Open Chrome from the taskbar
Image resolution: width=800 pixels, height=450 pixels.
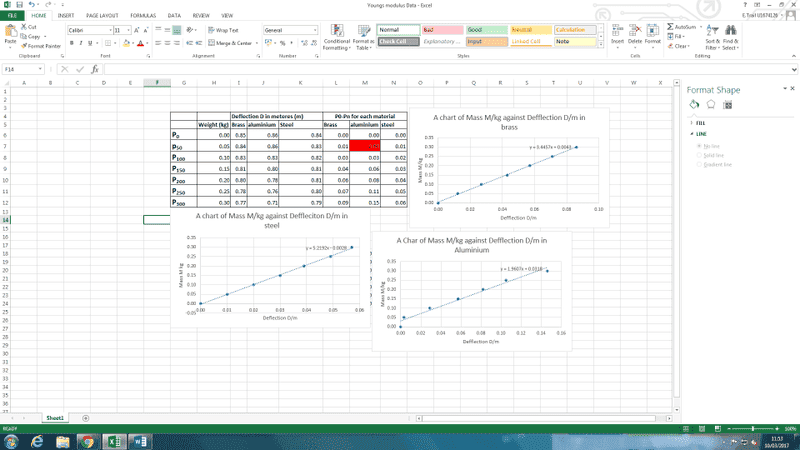87,441
